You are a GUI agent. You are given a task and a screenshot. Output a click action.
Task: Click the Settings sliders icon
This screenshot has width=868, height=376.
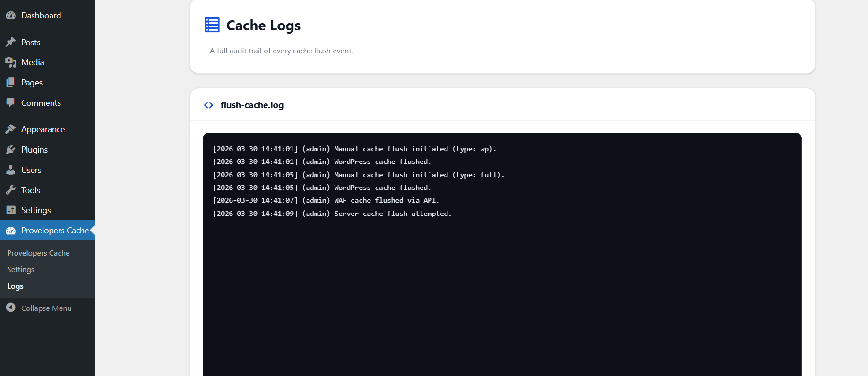(x=10, y=210)
